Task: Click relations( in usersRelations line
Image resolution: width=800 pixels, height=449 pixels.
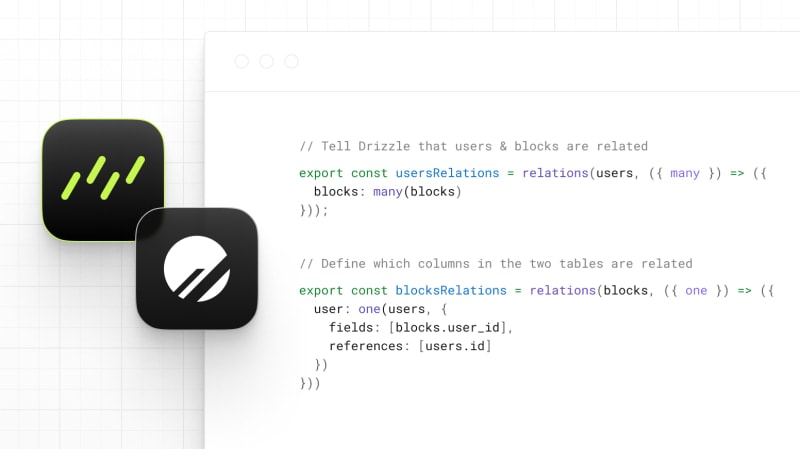Action: click(559, 173)
